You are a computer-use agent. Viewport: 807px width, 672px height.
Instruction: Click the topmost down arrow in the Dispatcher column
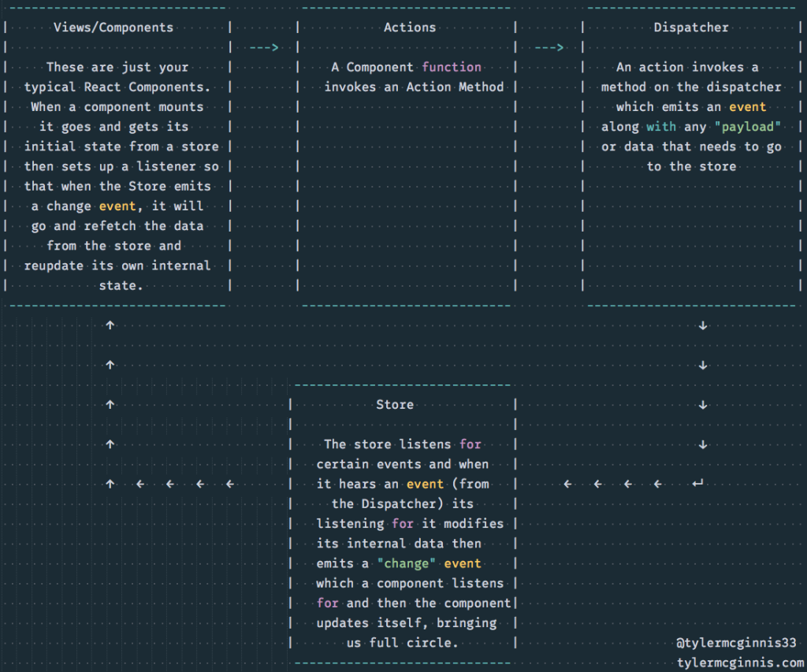click(x=704, y=325)
